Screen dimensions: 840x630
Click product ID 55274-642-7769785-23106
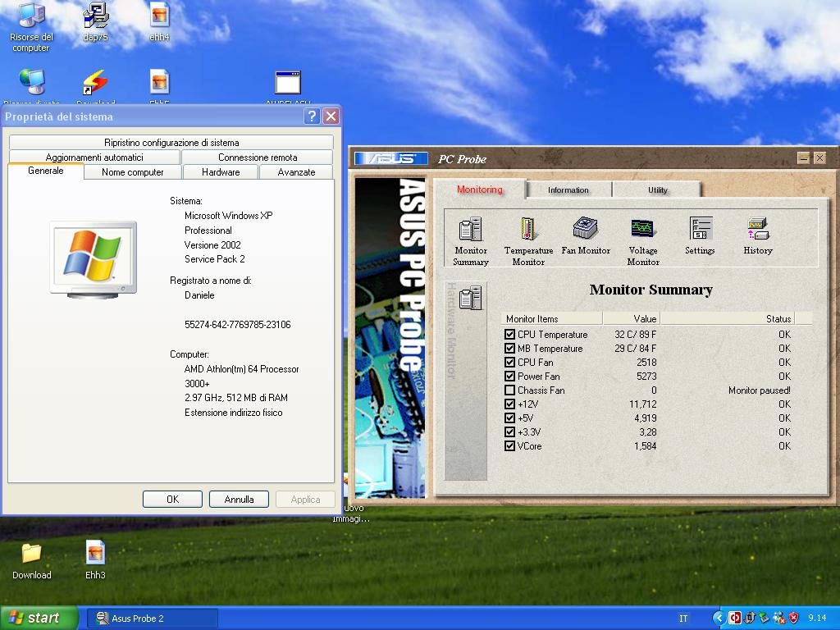(x=237, y=324)
